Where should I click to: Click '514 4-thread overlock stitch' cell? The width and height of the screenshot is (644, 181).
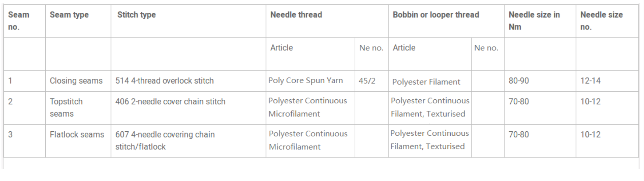(x=188, y=81)
